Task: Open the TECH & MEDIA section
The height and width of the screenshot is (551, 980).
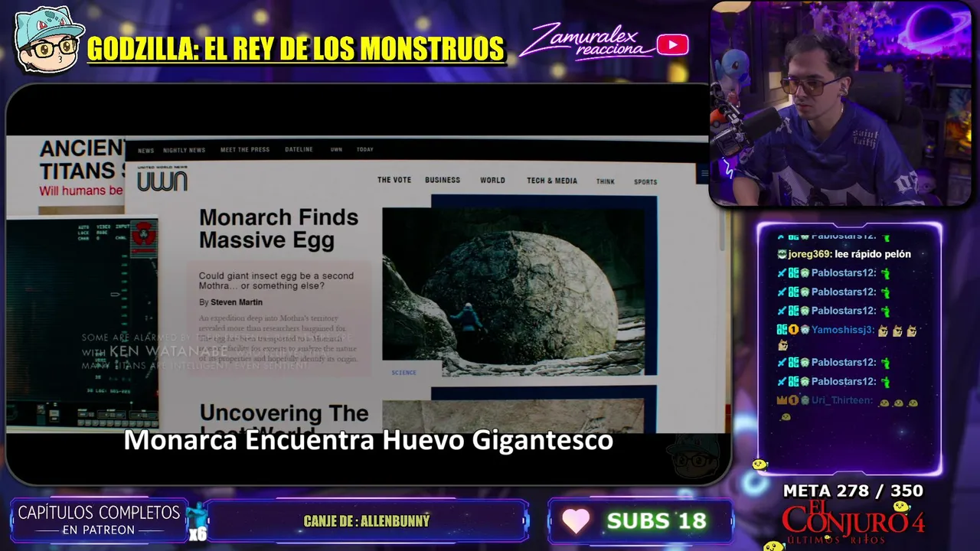Action: 552,181
